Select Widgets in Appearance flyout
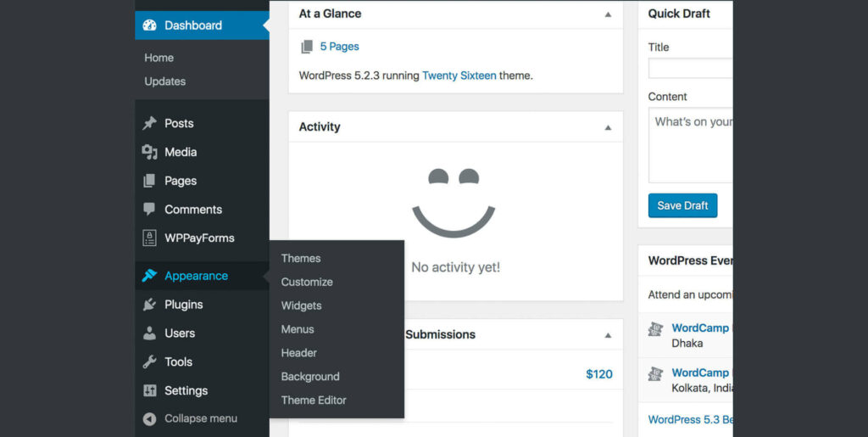The width and height of the screenshot is (868, 437). [x=301, y=305]
